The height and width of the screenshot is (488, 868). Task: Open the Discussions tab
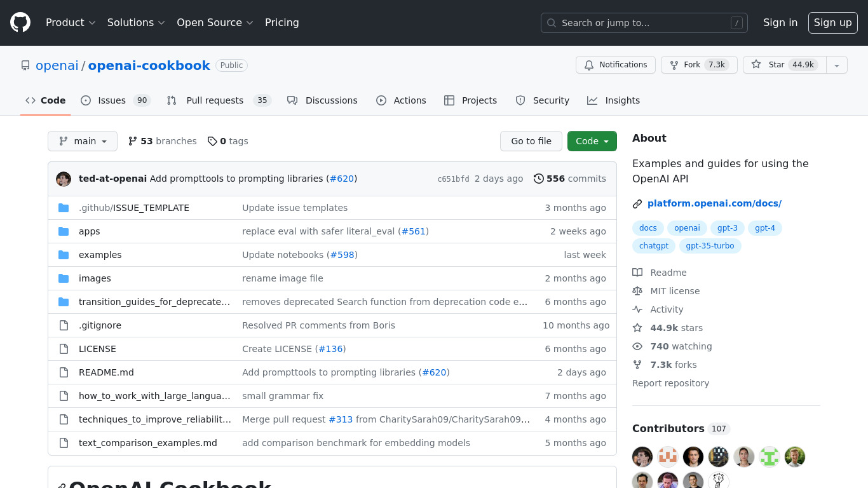(322, 100)
